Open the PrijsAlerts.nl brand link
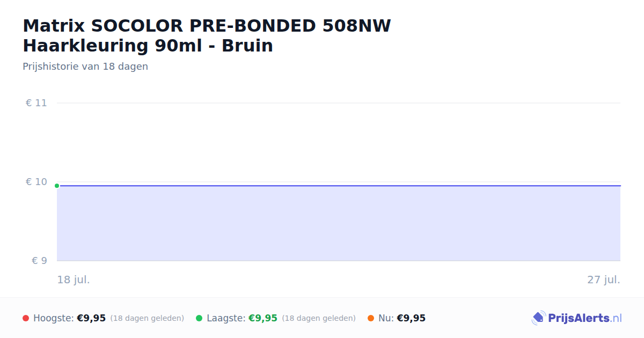Viewport: 644px width, 338px height. point(576,318)
